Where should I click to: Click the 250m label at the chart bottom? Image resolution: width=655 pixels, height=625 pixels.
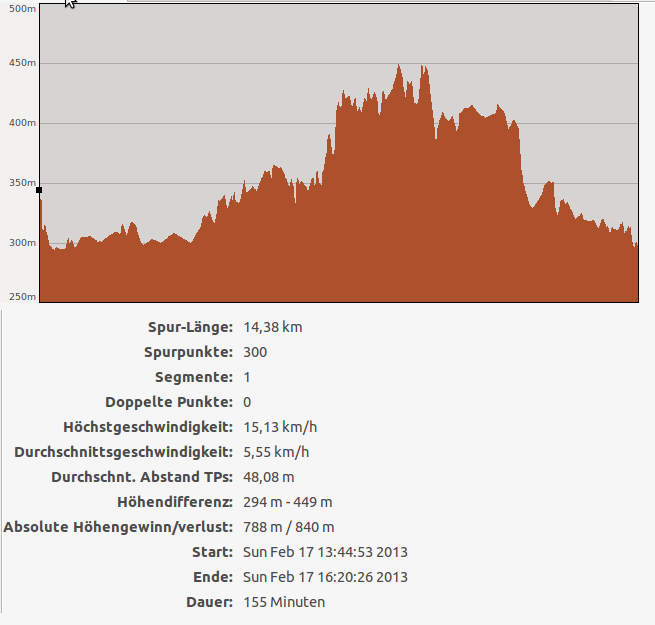pyautogui.click(x=21, y=297)
